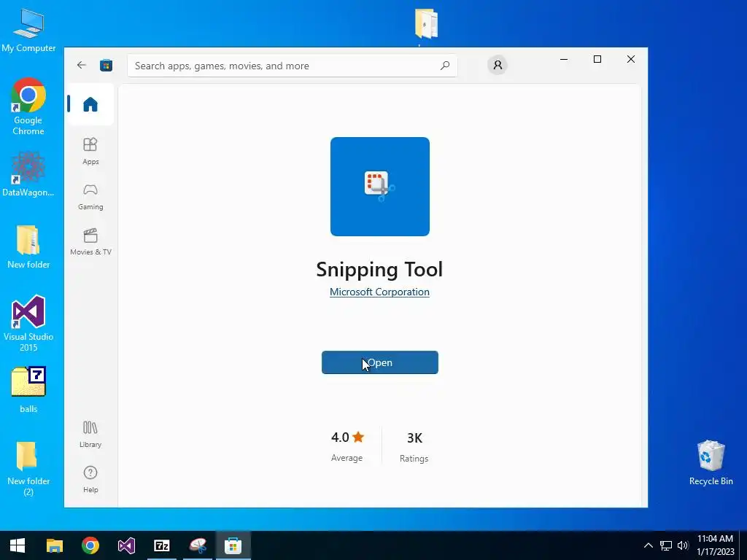Click the Microsoft Store logo icon

click(107, 65)
